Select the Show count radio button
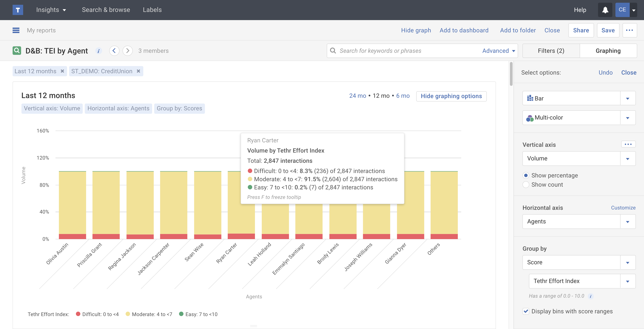This screenshot has width=644, height=329. pos(526,185)
